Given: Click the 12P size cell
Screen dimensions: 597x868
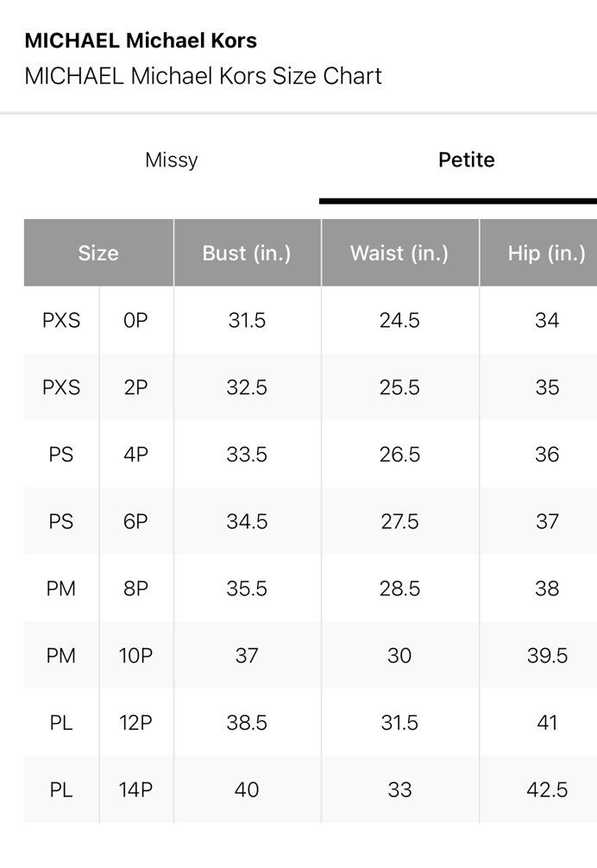Looking at the screenshot, I should [x=135, y=723].
